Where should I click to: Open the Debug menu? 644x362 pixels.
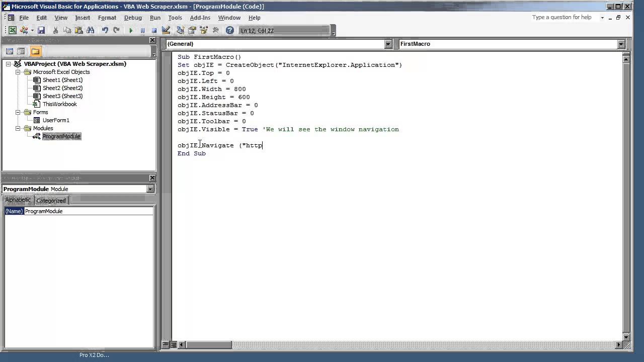(133, 18)
